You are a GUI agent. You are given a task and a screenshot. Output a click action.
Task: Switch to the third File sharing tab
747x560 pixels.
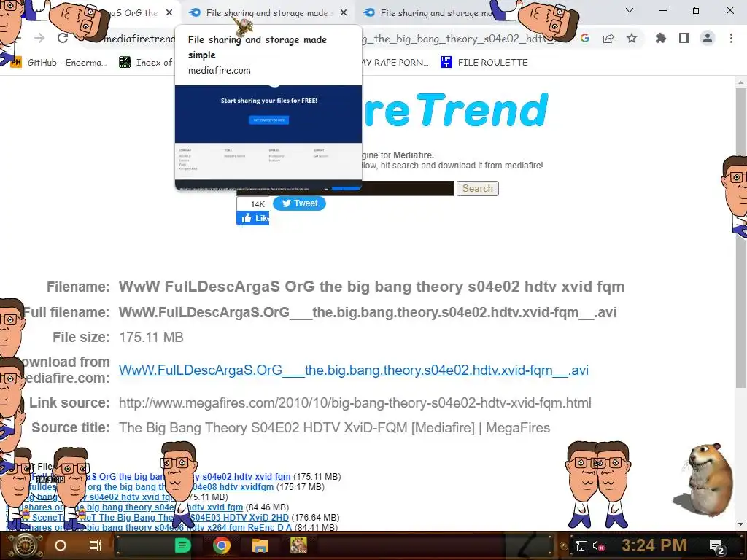[429, 13]
